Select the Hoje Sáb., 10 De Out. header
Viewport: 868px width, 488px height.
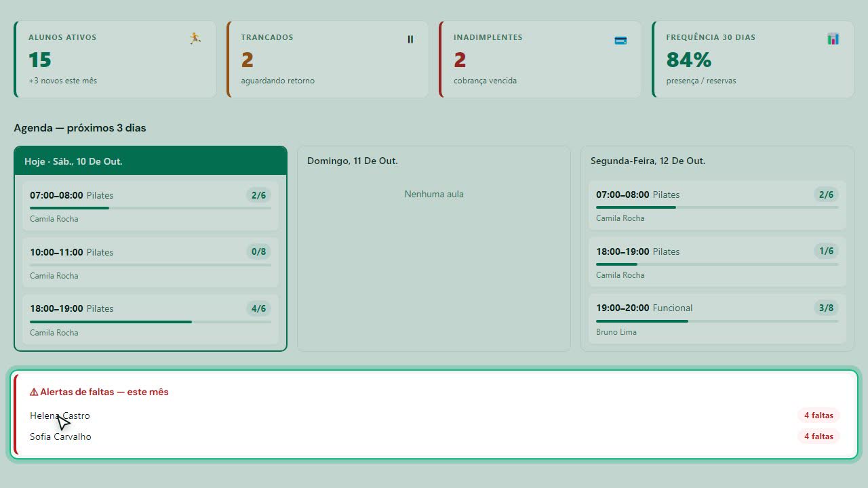[x=151, y=161]
